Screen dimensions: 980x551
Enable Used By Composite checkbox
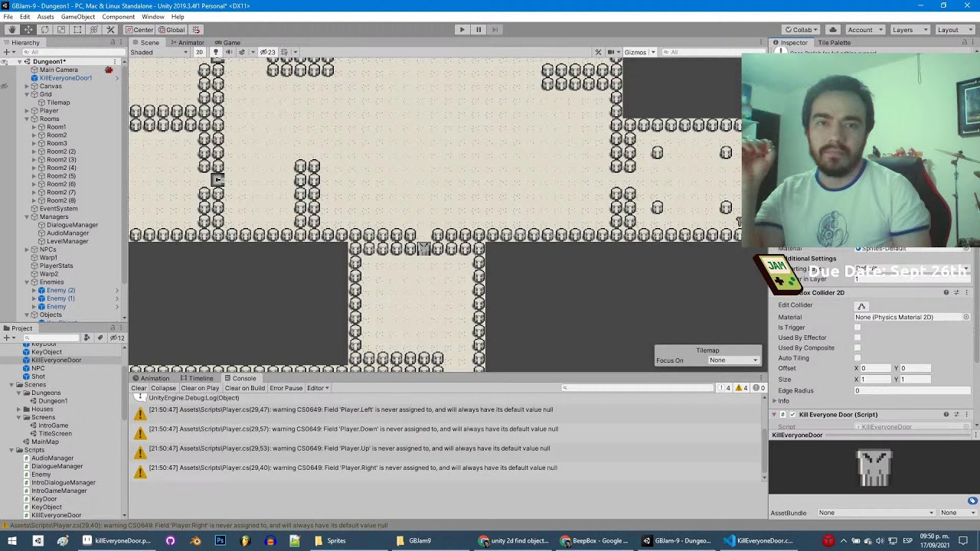point(857,347)
